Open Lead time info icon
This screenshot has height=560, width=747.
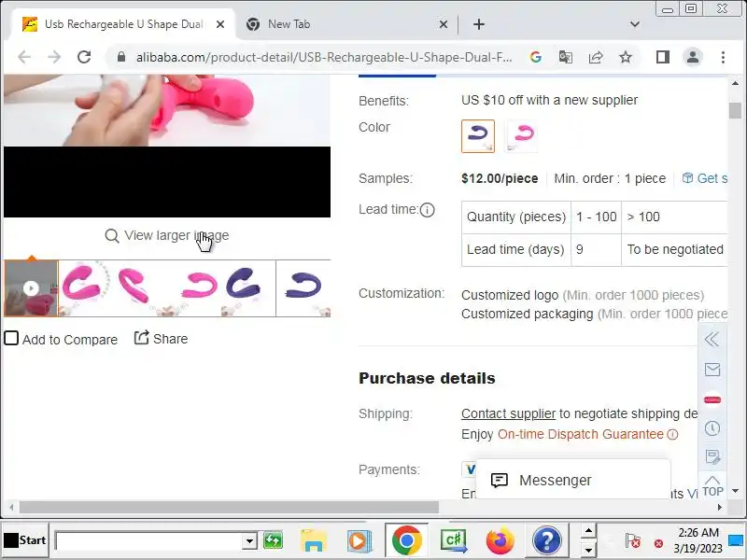coord(428,209)
